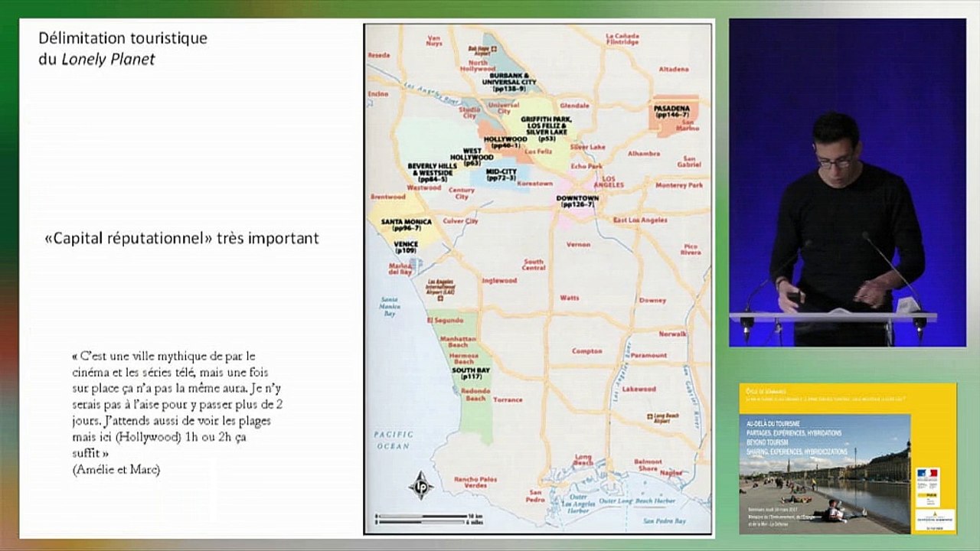Click the 'Van Nuys' map label

[x=434, y=40]
